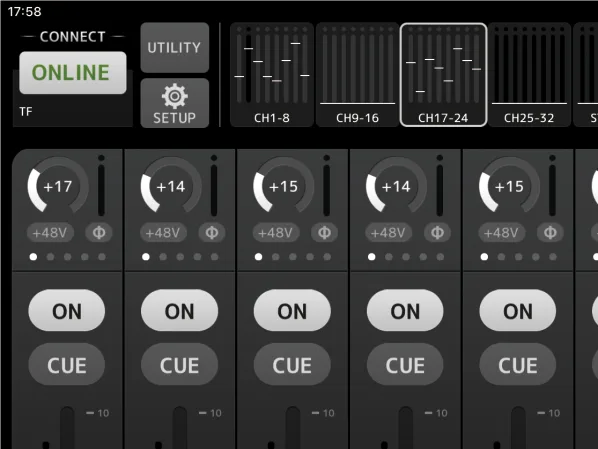
Task: Select the +17 gain knob
Action: (58, 186)
